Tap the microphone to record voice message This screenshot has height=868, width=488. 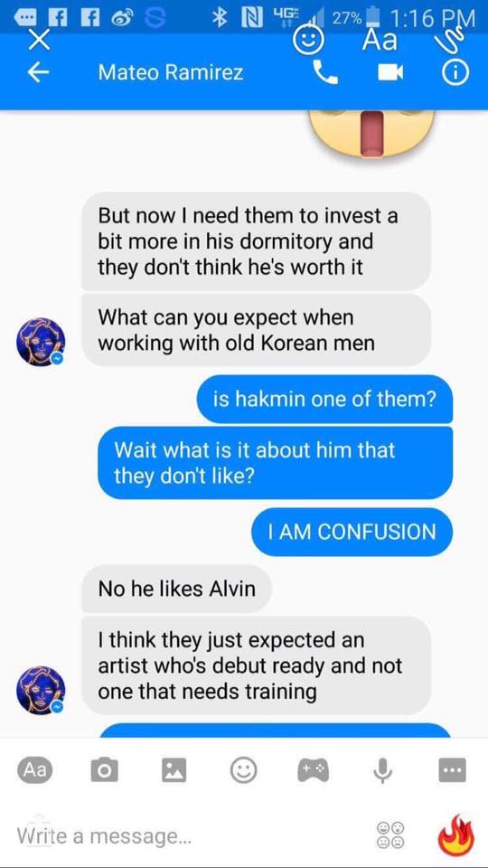coord(382,770)
